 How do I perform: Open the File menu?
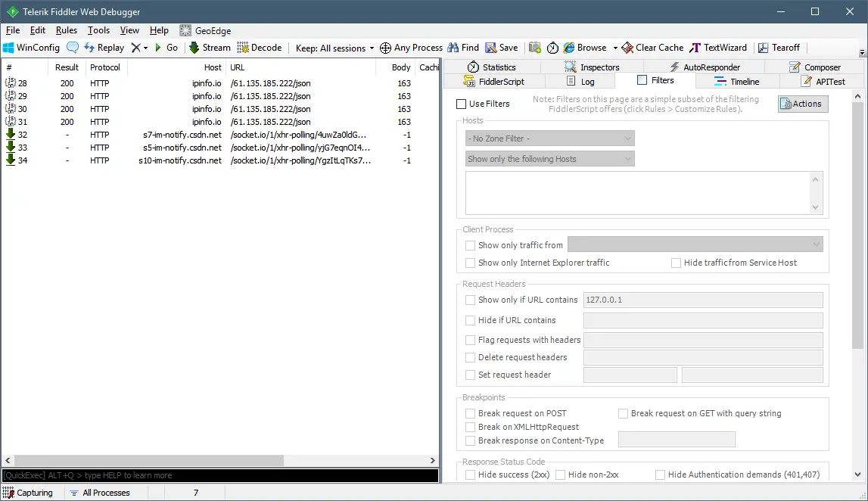13,30
